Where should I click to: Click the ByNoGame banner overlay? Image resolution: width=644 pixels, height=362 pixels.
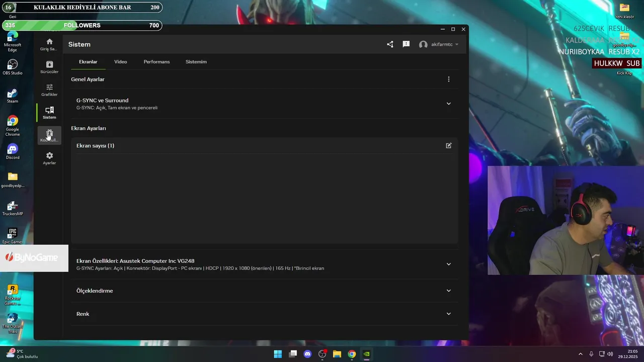point(34,258)
